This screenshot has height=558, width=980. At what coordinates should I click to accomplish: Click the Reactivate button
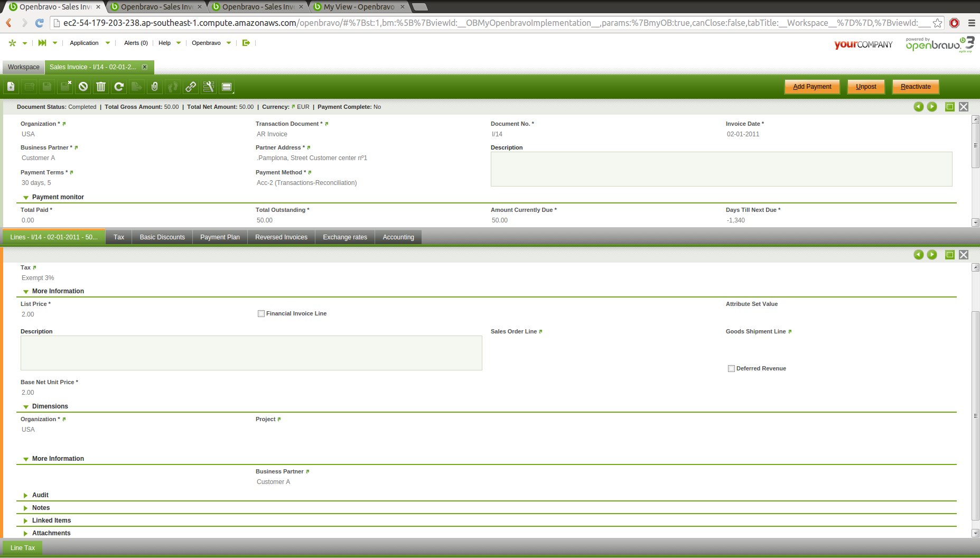[x=915, y=87]
